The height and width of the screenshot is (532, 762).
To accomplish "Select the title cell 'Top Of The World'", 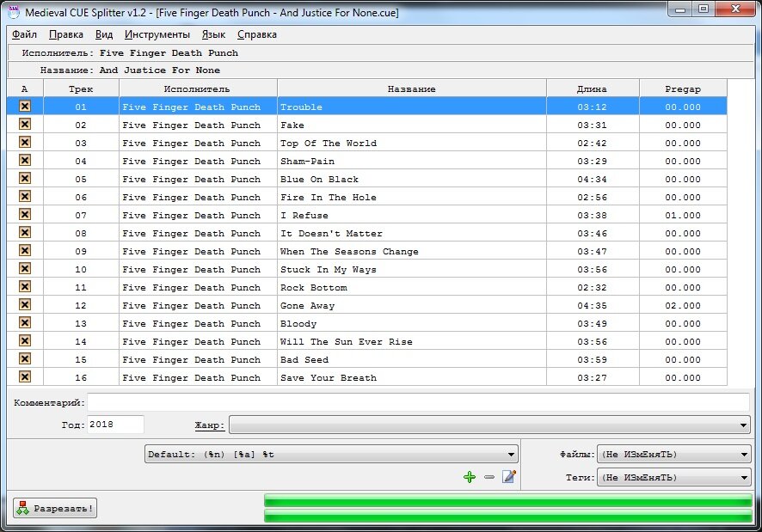I will tap(412, 143).
